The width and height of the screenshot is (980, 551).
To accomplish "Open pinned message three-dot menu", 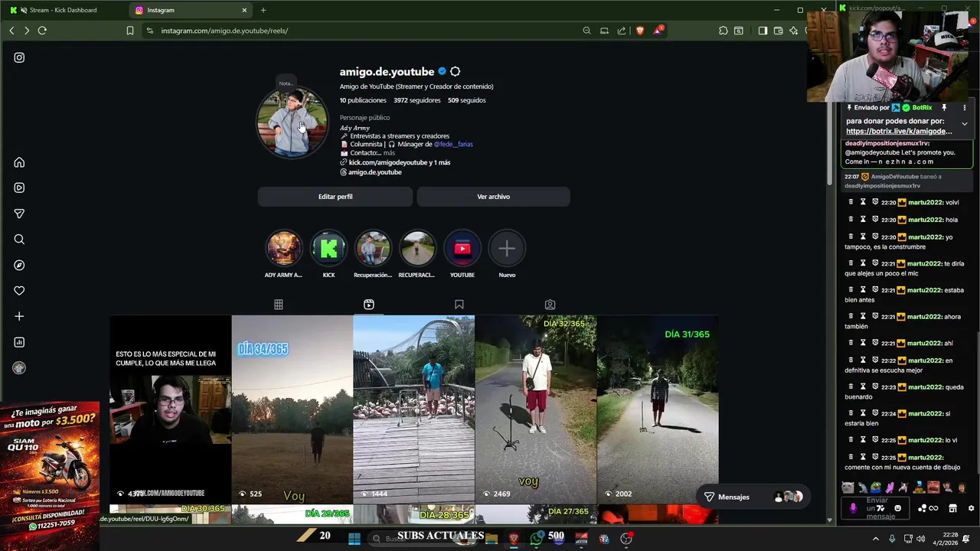I will [x=964, y=108].
